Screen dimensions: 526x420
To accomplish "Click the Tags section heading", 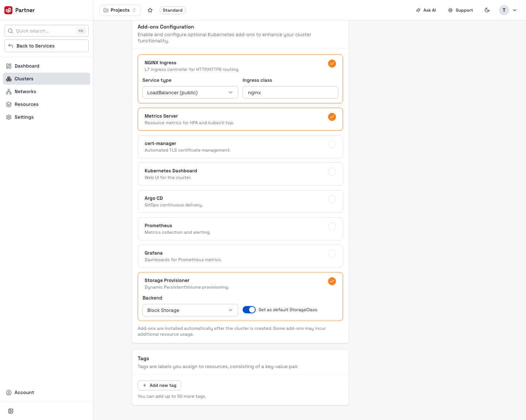I will click(x=143, y=358).
